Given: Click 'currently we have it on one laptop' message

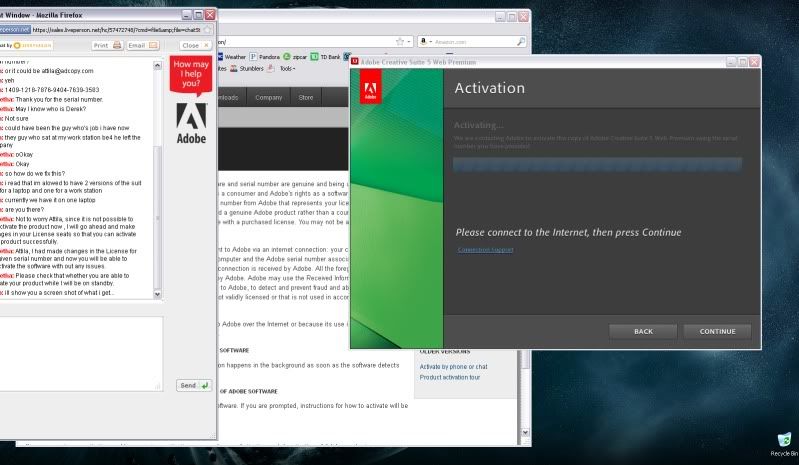Looking at the screenshot, I should coord(50,200).
